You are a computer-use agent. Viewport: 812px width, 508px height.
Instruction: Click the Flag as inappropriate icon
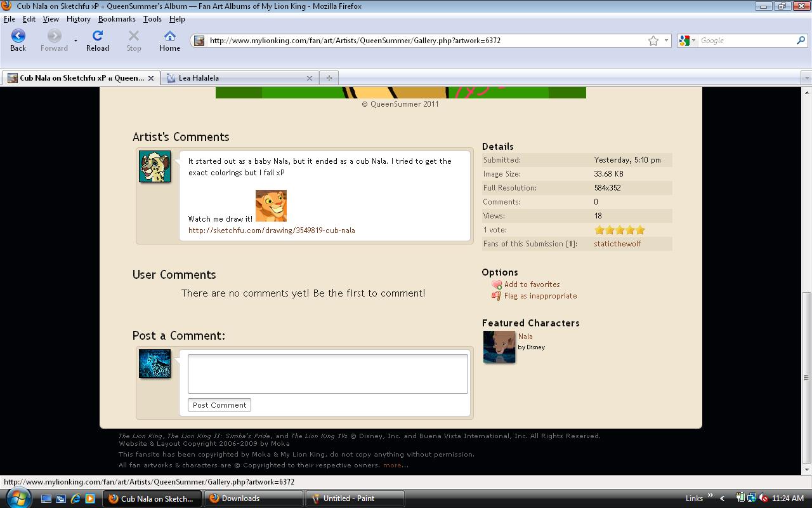pos(497,296)
